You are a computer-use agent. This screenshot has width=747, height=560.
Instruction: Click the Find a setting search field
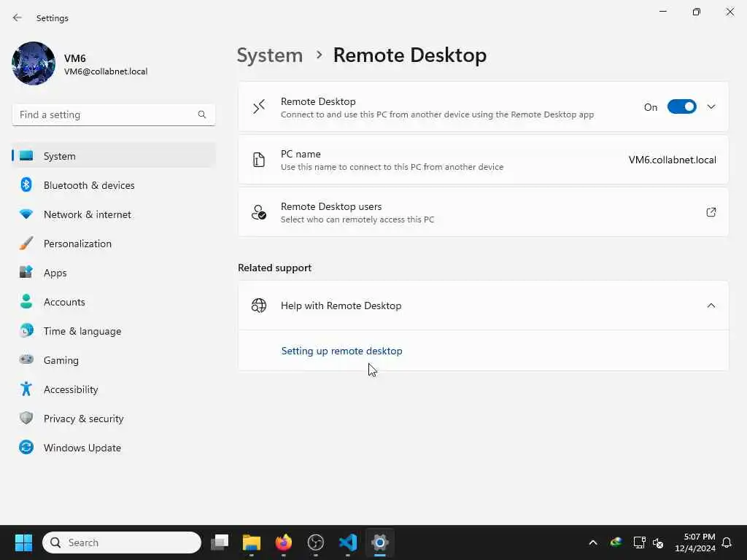click(113, 114)
